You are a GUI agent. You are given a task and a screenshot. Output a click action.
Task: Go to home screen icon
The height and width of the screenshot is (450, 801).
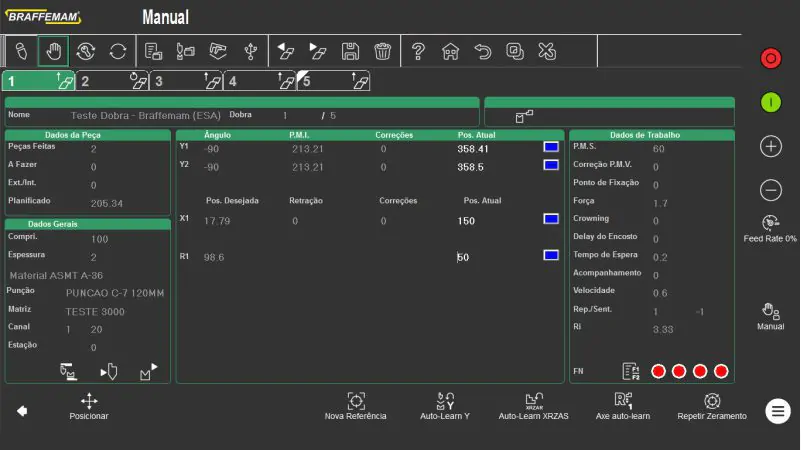pos(451,51)
